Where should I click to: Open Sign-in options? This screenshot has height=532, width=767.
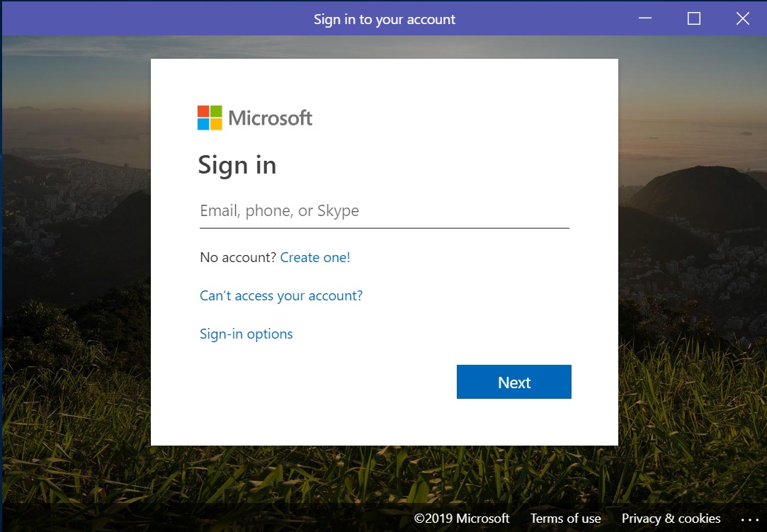[x=246, y=334]
